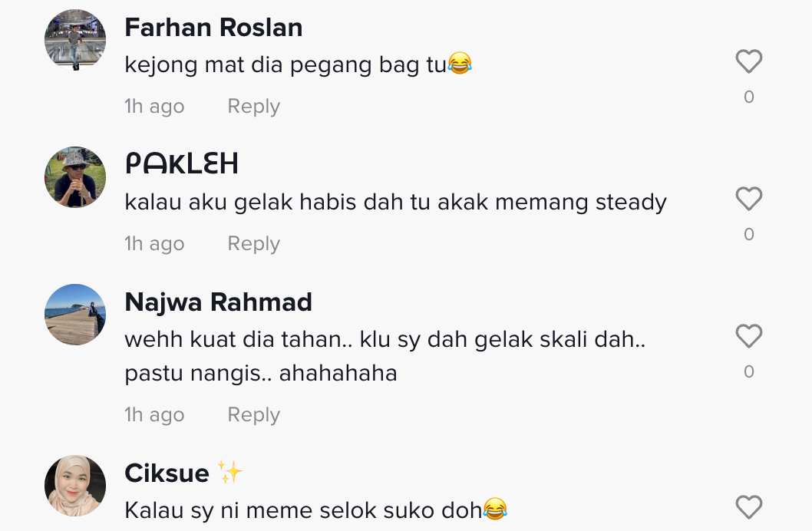Select comment text 'kejong mat dia pegang bag tu'
The image size is (812, 531).
coord(286,64)
